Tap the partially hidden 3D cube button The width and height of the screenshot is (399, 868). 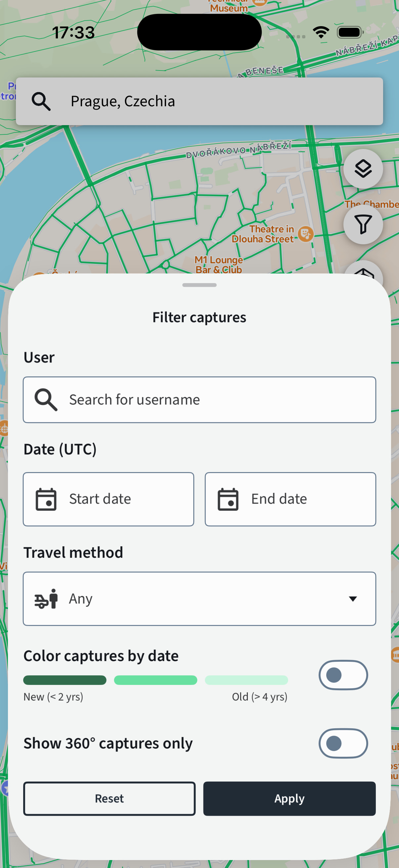363,269
